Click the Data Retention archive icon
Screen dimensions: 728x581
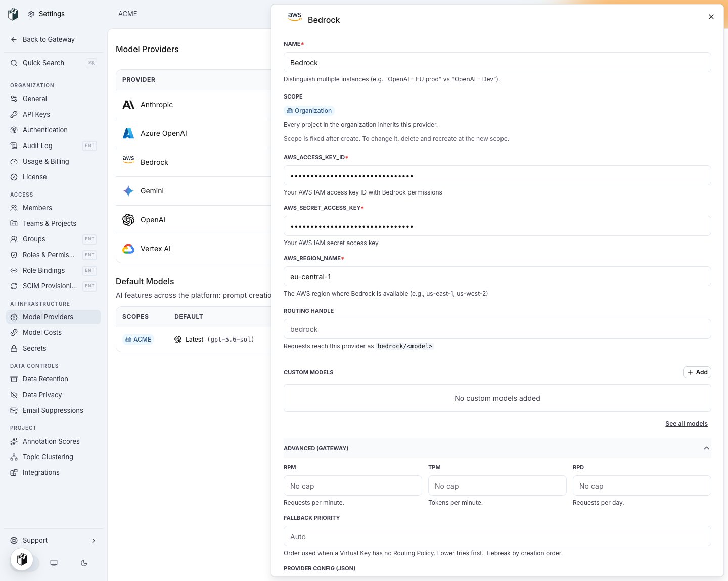pos(14,379)
